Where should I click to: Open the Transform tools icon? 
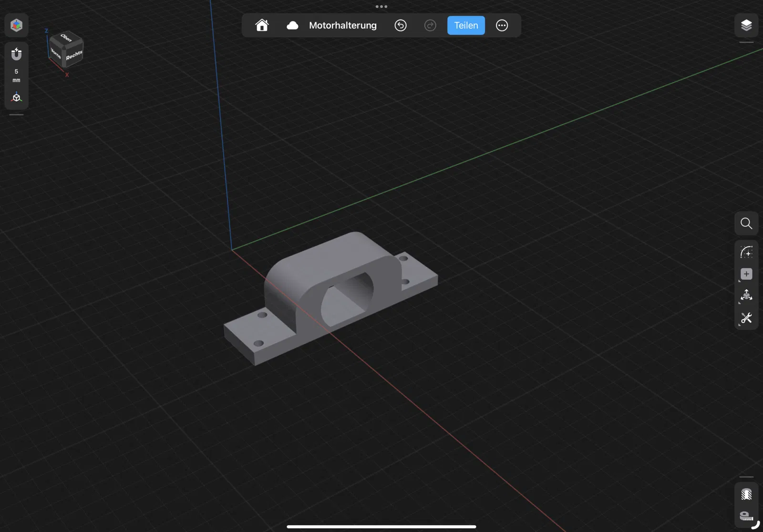[x=746, y=296]
